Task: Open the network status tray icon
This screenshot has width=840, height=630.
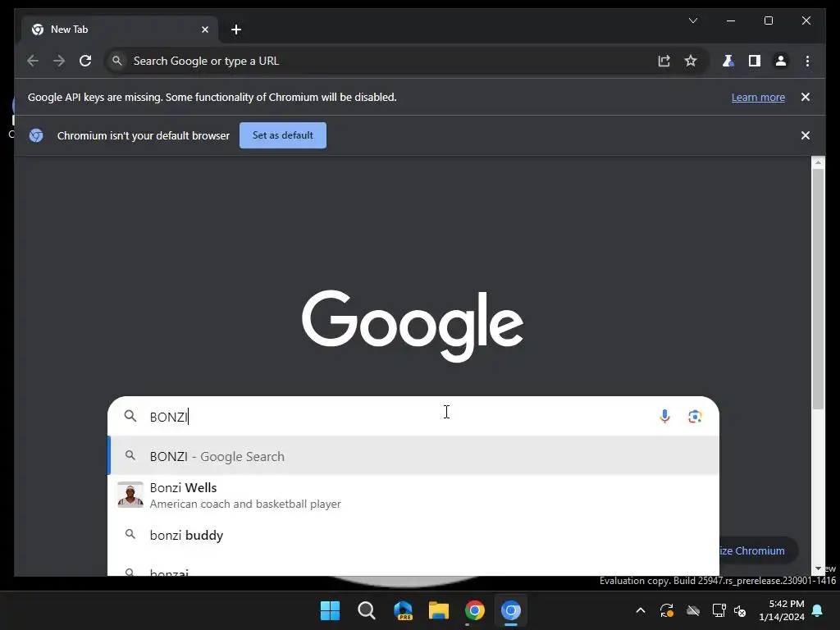Action: pos(719,610)
